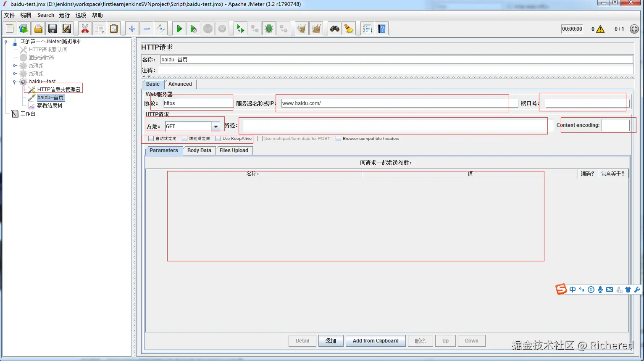Select 工作台 in the tree
The height and width of the screenshot is (361, 644).
[28, 113]
